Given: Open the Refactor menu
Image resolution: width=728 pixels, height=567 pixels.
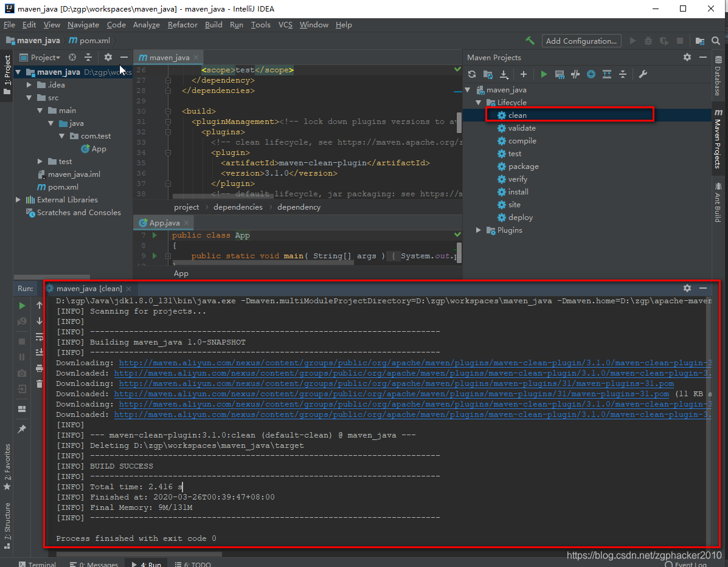Looking at the screenshot, I should [182, 24].
